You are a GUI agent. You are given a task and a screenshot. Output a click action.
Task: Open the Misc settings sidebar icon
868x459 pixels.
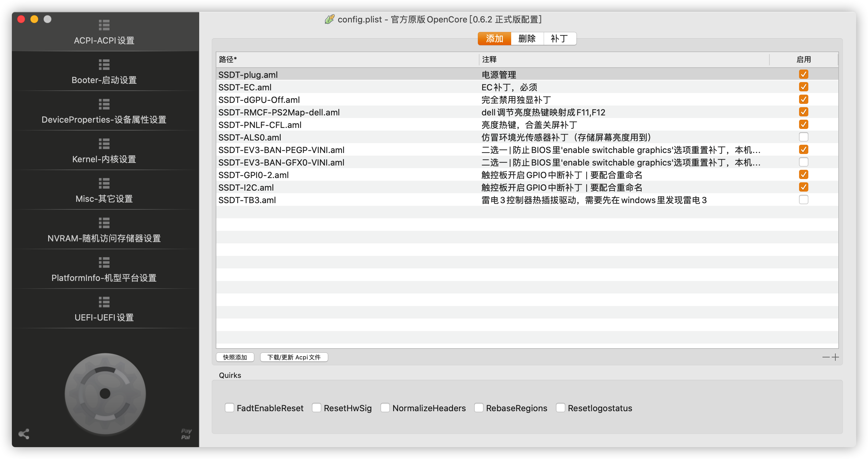click(x=104, y=183)
